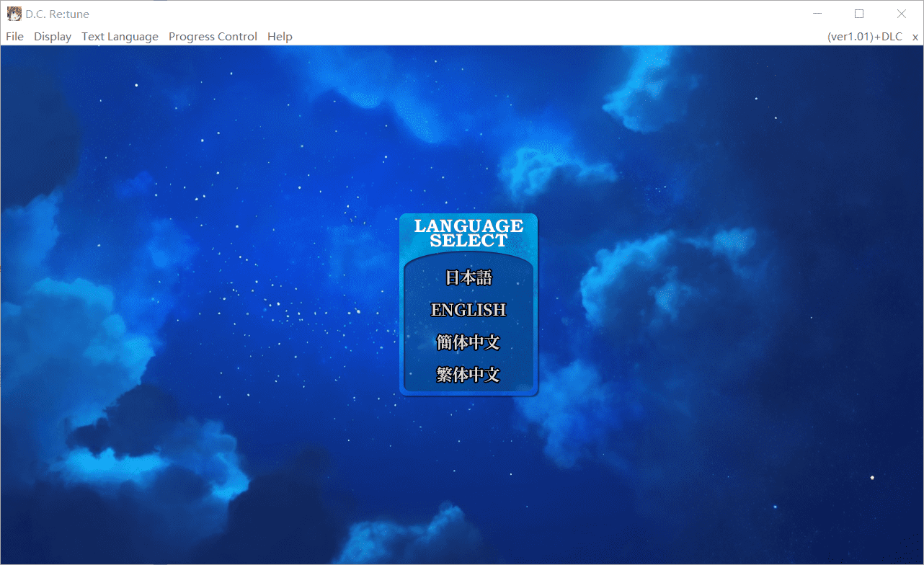Pick 简体中文 in the language selector
The image size is (924, 565).
tap(468, 342)
